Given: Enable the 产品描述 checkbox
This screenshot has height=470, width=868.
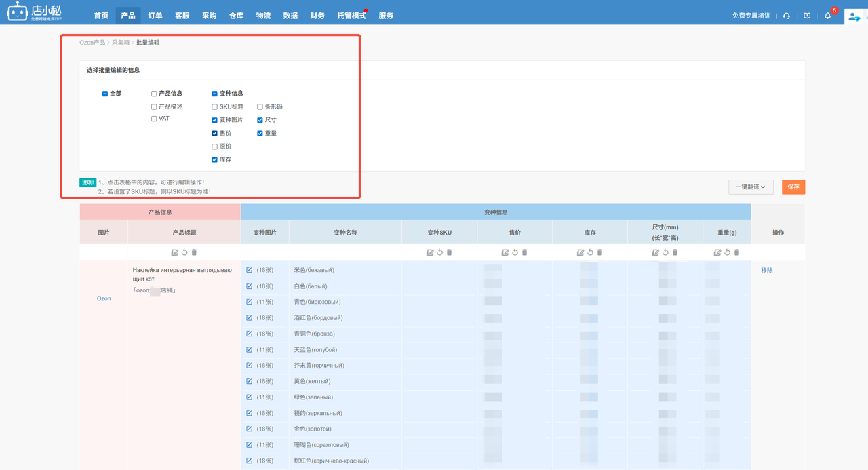Looking at the screenshot, I should point(154,107).
